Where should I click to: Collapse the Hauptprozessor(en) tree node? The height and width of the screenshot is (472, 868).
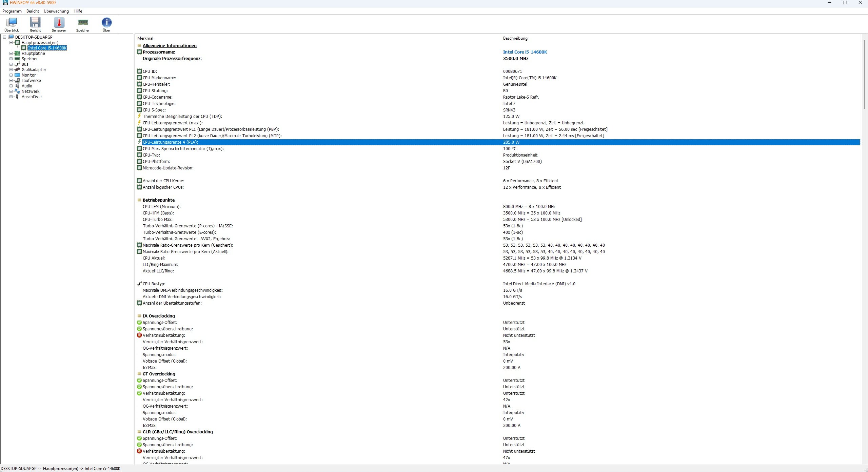(x=11, y=43)
